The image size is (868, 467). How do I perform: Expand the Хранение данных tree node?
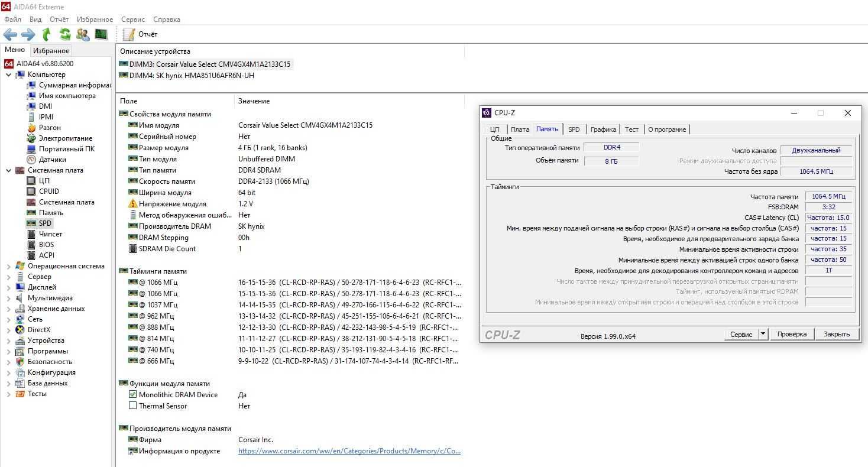8,309
